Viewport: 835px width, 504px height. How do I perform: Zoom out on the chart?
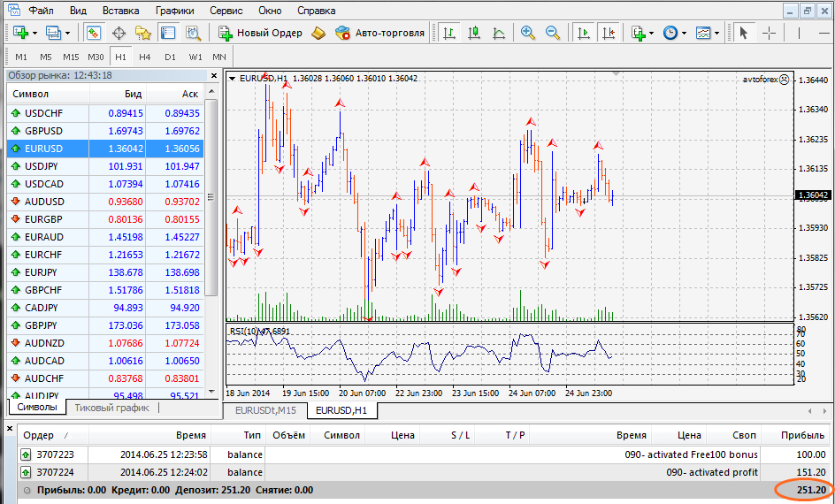point(553,33)
